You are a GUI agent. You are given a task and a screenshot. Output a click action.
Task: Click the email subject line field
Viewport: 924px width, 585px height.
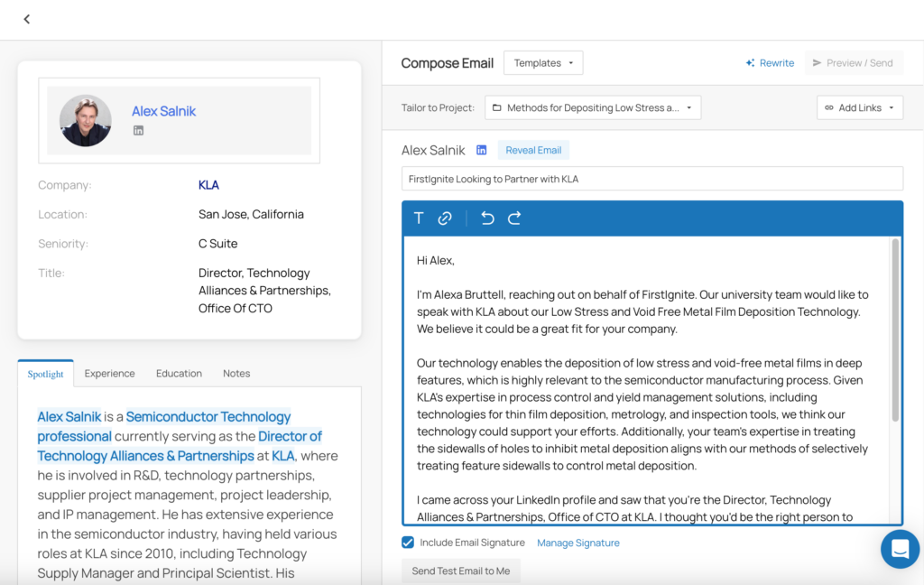click(651, 179)
